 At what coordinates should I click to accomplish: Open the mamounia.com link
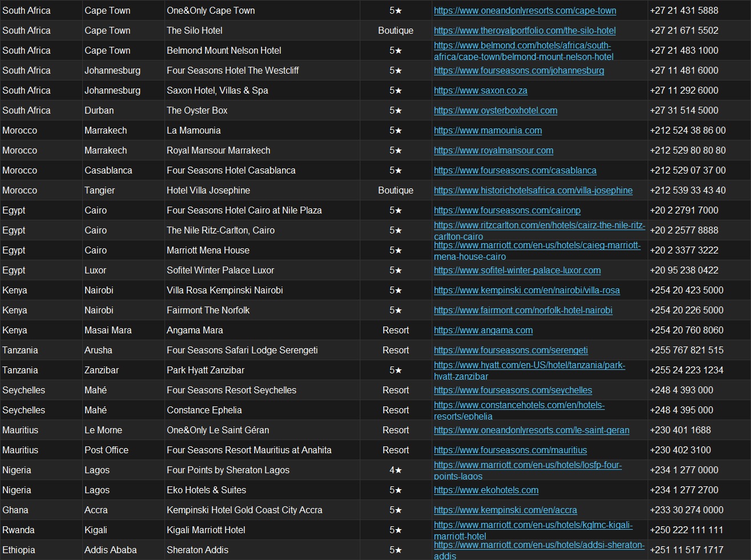[x=488, y=130]
